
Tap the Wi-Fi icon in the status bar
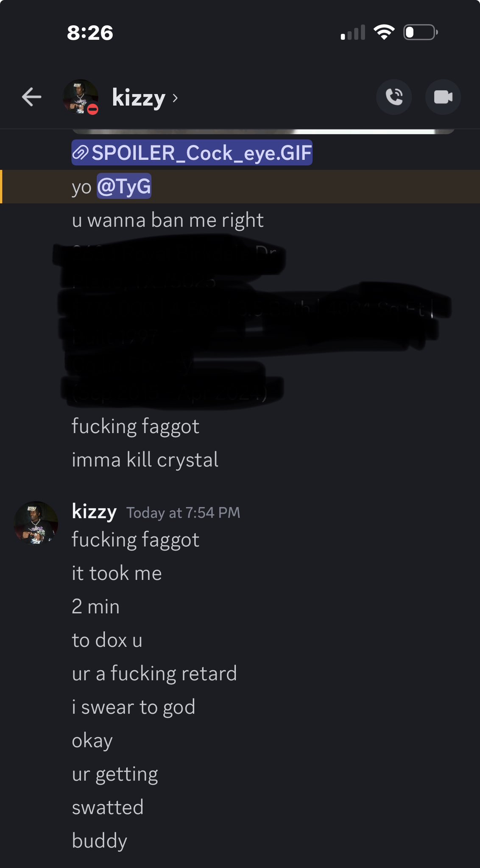click(x=384, y=32)
